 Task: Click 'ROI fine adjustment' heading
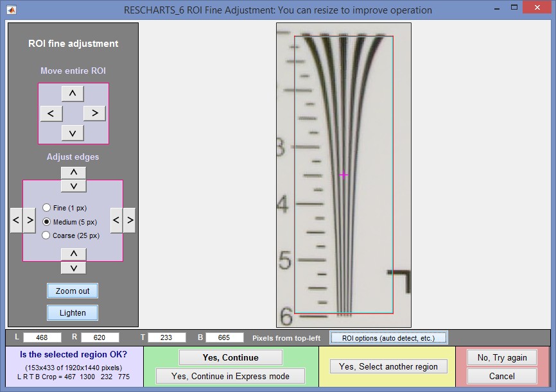[x=73, y=44]
